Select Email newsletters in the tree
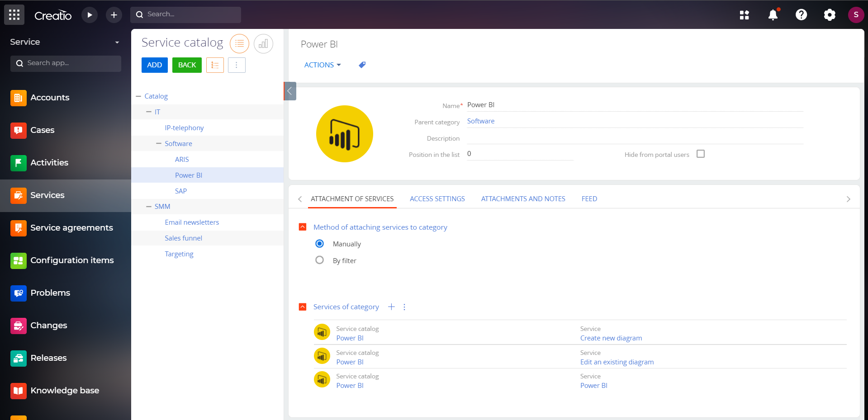Image resolution: width=868 pixels, height=420 pixels. (x=192, y=222)
